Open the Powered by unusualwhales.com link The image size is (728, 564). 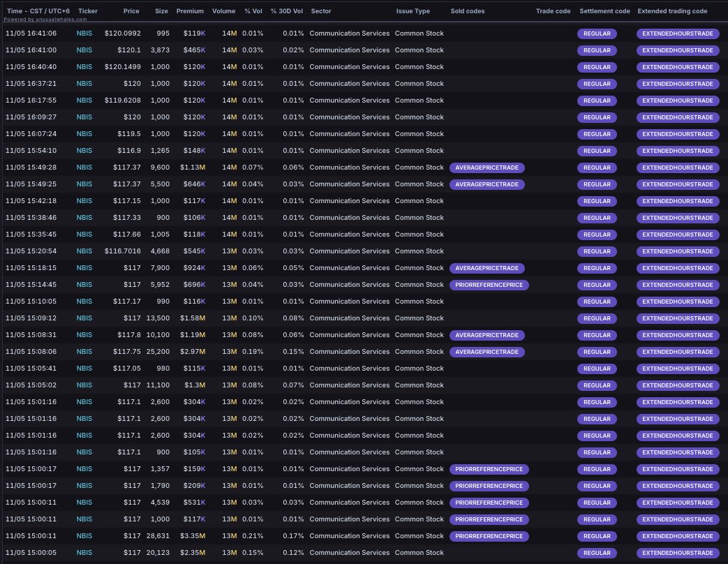(45, 20)
